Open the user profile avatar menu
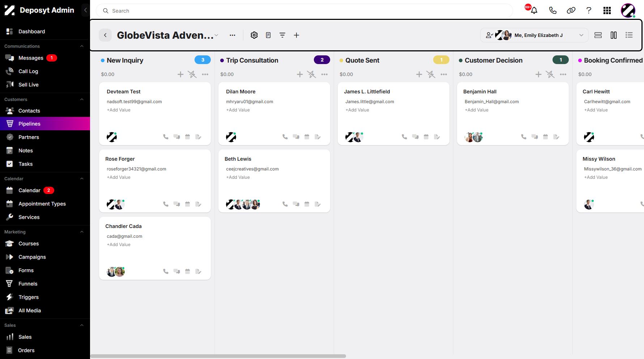Viewport: 644px width, 359px height. coord(628,10)
